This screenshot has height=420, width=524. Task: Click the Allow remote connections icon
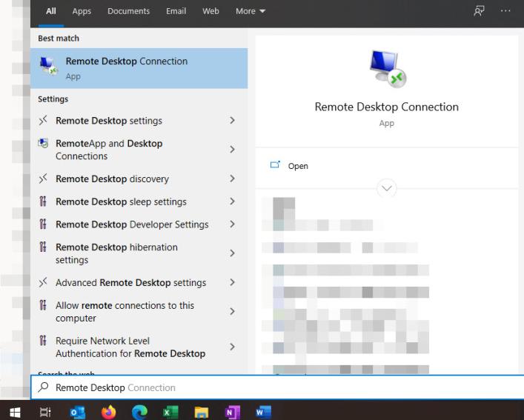(x=43, y=305)
